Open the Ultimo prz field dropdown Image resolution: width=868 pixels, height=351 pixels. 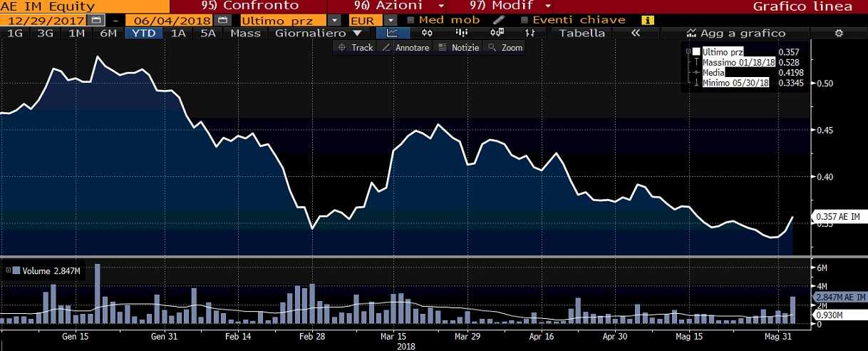pos(334,20)
